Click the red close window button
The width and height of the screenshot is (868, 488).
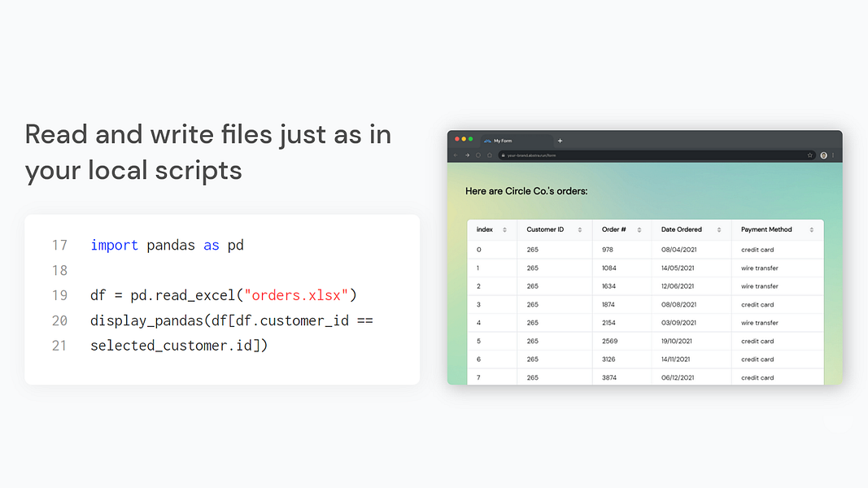[x=457, y=139]
